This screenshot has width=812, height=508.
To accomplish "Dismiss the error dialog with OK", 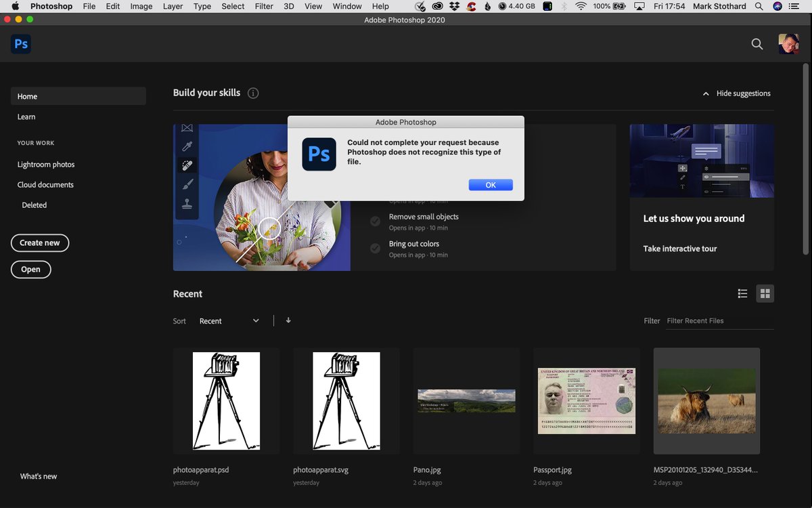I will (491, 185).
